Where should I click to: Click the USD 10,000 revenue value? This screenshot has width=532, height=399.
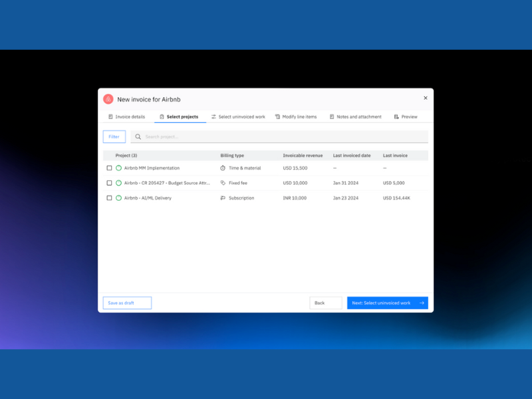click(x=295, y=183)
